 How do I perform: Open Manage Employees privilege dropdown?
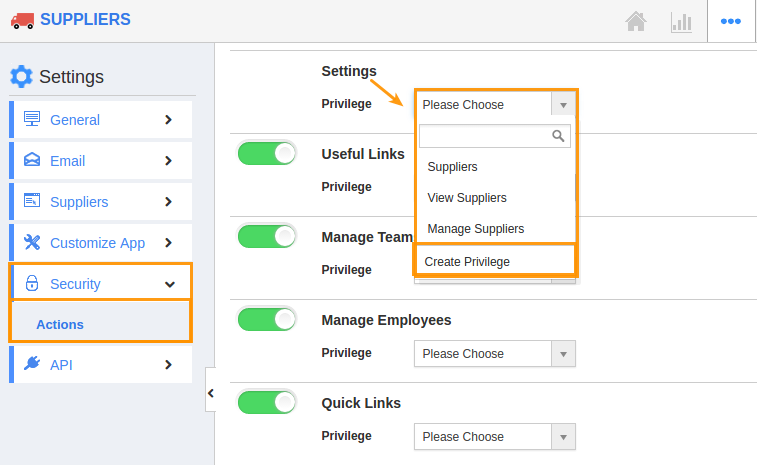pyautogui.click(x=494, y=354)
